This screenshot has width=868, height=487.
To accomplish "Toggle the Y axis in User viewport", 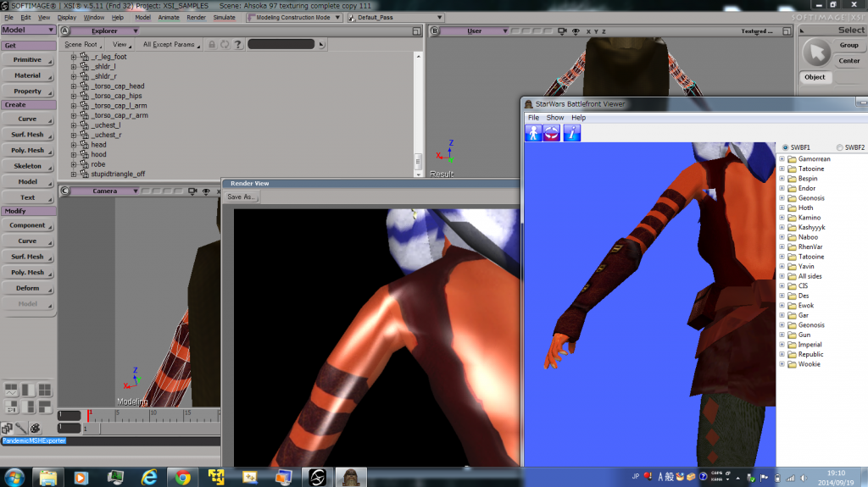I will point(596,31).
